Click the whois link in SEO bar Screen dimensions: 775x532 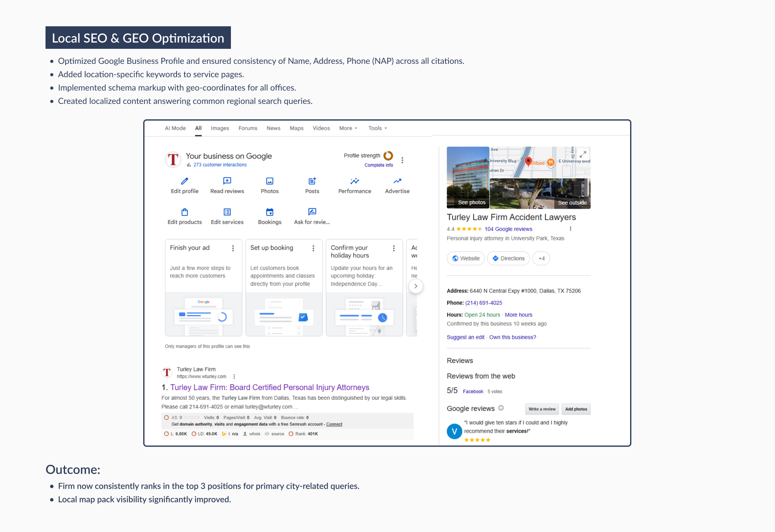tap(252, 434)
